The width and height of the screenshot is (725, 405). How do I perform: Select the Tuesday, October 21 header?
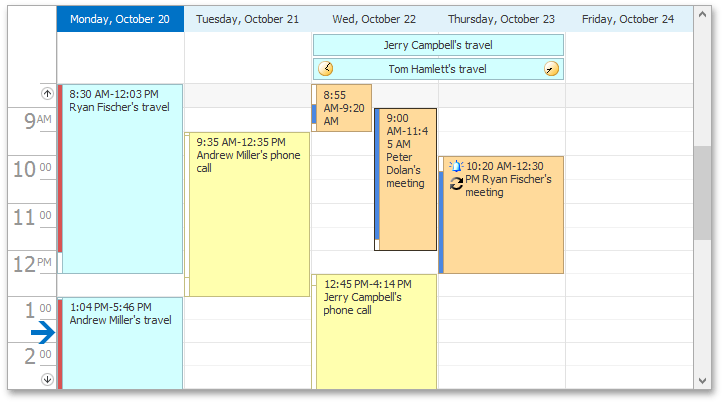(247, 19)
